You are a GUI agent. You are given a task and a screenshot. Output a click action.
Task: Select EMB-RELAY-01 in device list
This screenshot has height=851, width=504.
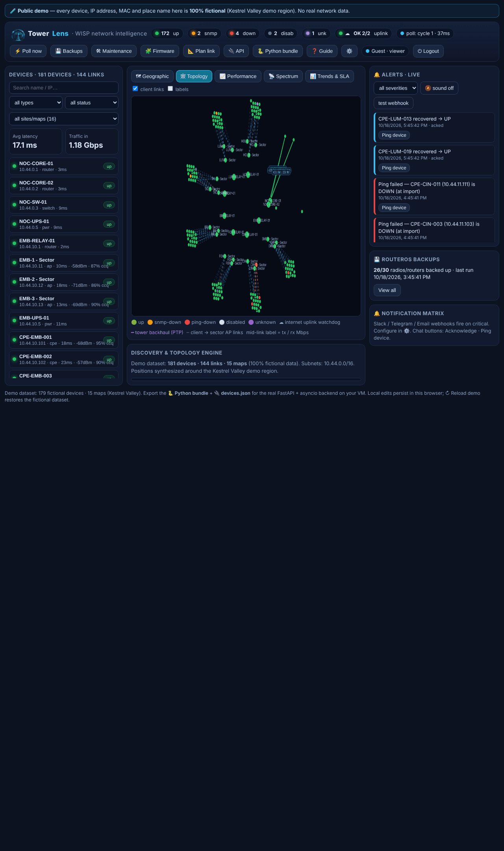pos(64,243)
